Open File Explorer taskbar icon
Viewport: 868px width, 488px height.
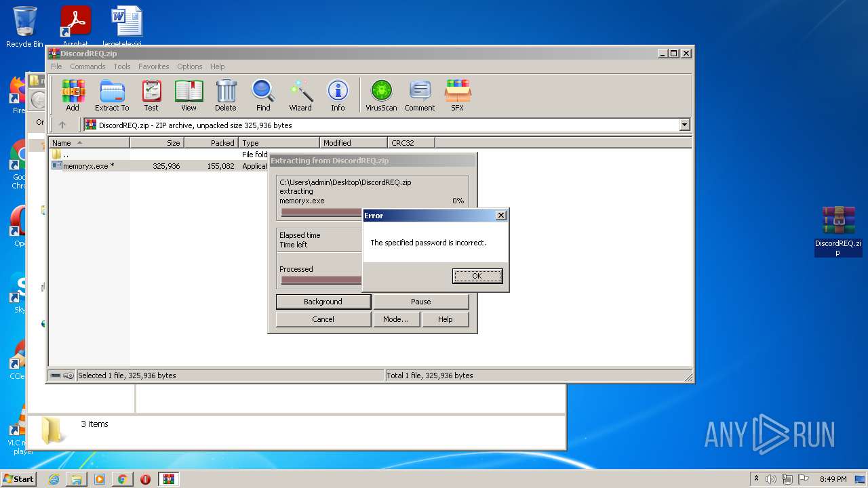77,479
